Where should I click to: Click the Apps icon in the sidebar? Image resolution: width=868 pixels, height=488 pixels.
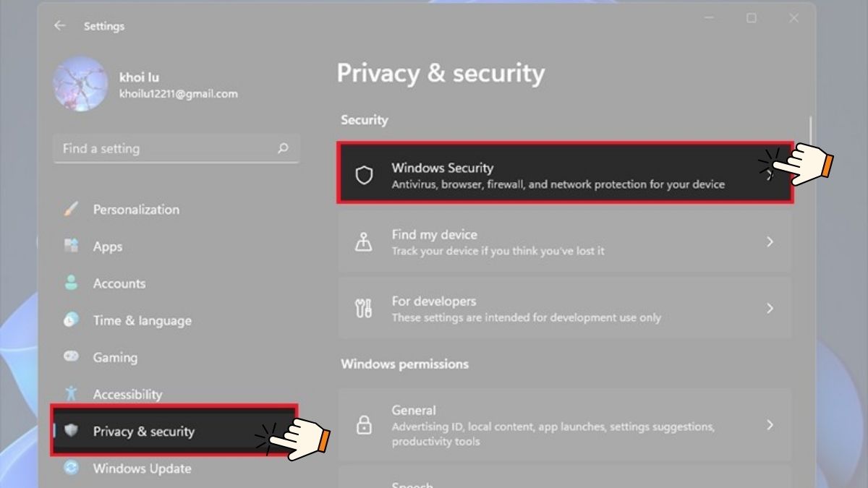tap(71, 246)
